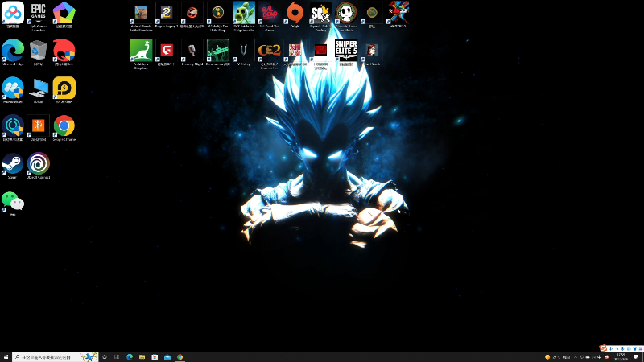Expand hidden system tray icons
The height and width of the screenshot is (362, 644).
click(x=575, y=357)
